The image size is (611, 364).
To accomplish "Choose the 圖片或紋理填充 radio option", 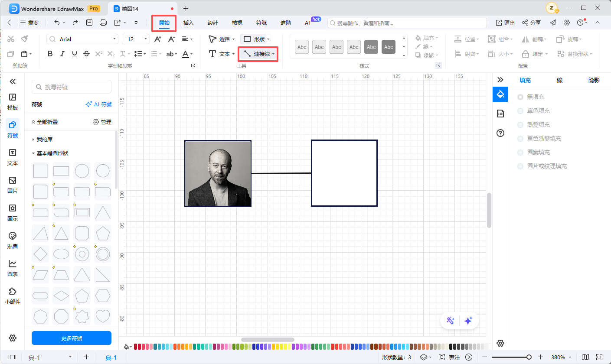I will (x=520, y=166).
